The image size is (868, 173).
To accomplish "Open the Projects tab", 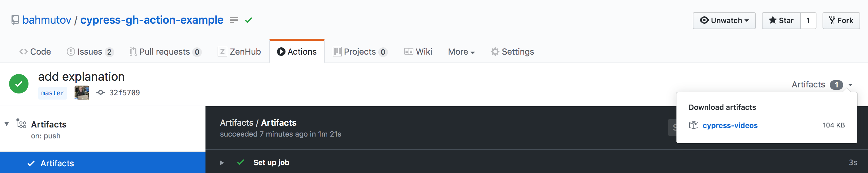I will (360, 52).
